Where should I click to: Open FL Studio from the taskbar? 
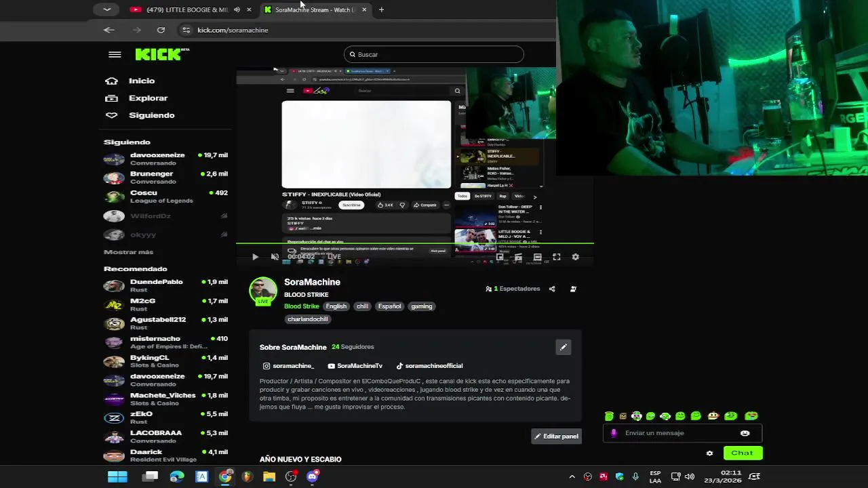coord(247,476)
